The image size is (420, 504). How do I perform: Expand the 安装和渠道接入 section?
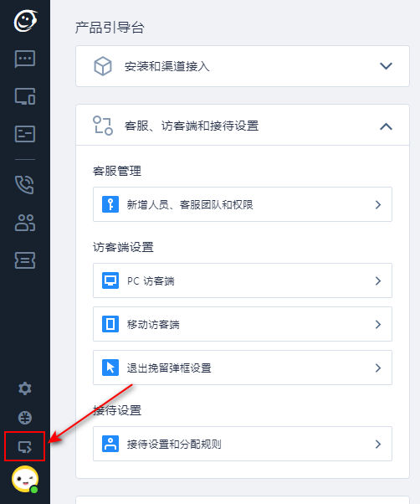coord(243,66)
